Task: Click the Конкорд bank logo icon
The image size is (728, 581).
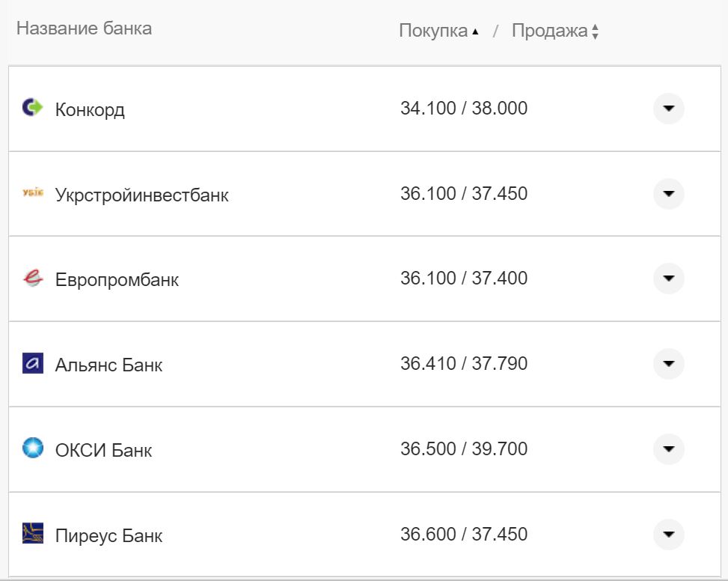Action: (33, 108)
